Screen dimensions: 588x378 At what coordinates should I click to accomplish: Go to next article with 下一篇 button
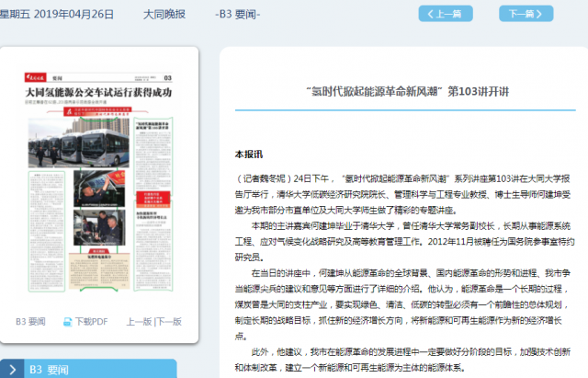(x=526, y=14)
